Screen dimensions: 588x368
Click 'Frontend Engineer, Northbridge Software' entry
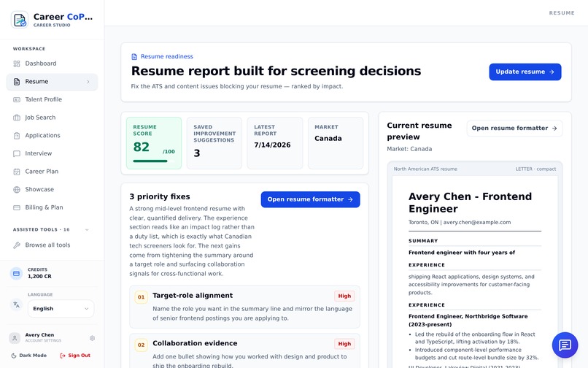tap(468, 321)
